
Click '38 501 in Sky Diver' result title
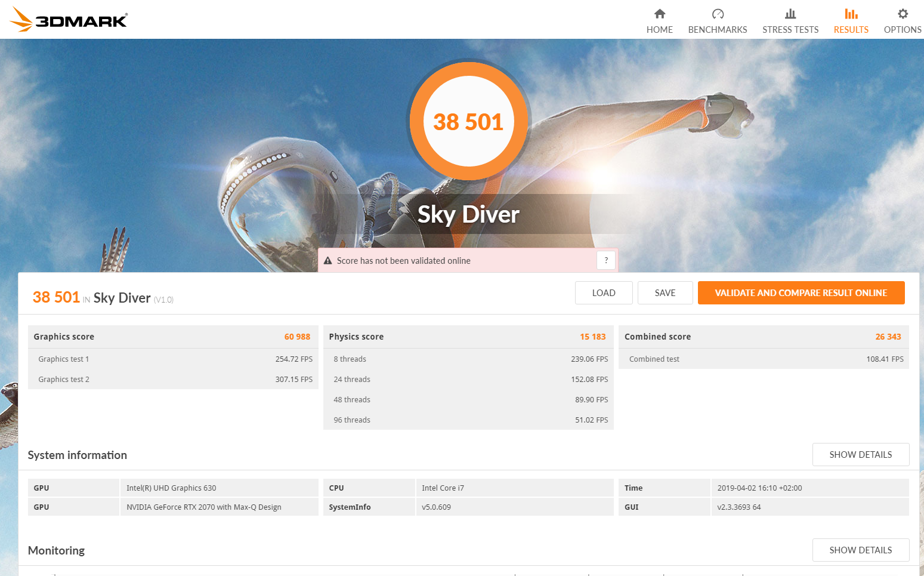[x=103, y=297]
